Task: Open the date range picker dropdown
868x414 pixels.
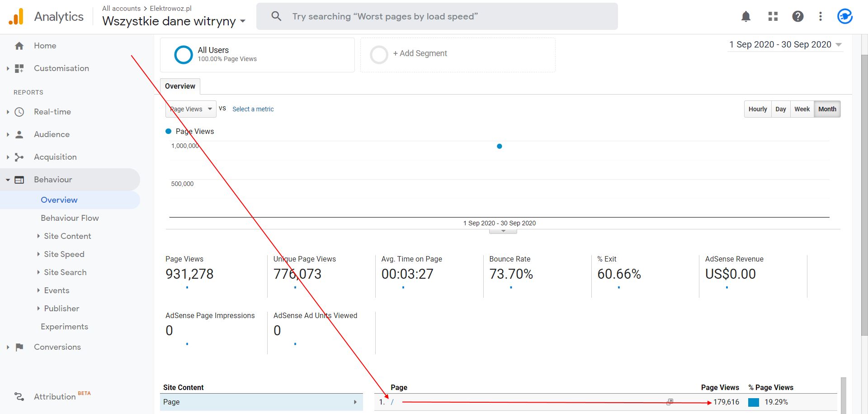Action: point(785,44)
